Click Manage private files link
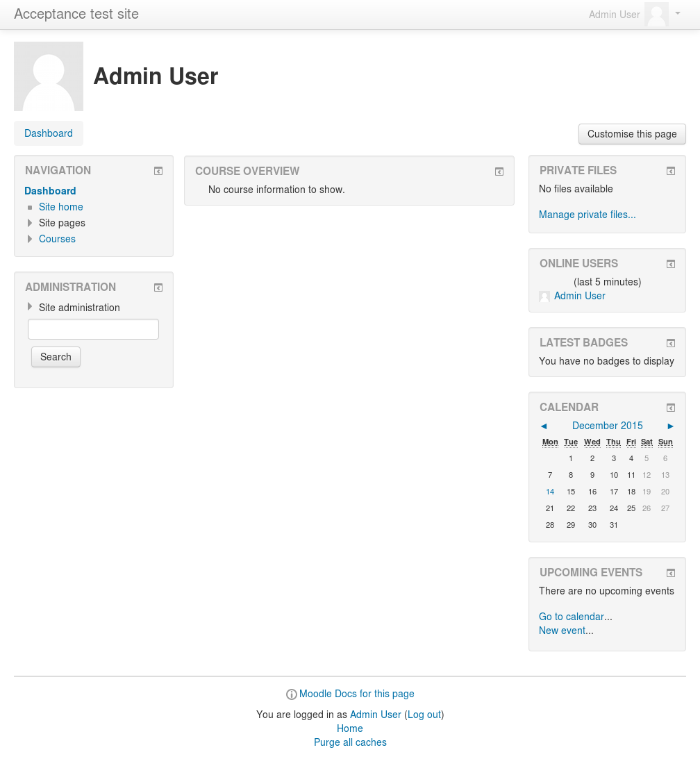The height and width of the screenshot is (759, 700). coord(587,215)
